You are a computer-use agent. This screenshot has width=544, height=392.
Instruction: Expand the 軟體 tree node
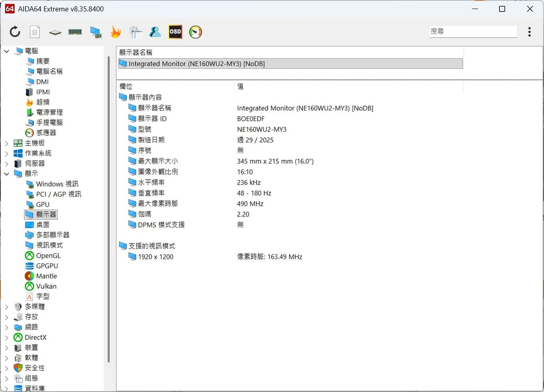point(6,358)
